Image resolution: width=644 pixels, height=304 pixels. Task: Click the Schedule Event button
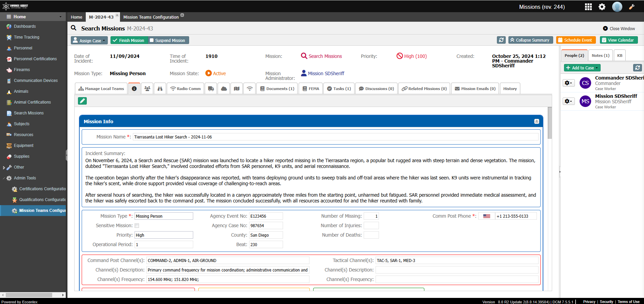[x=576, y=40]
